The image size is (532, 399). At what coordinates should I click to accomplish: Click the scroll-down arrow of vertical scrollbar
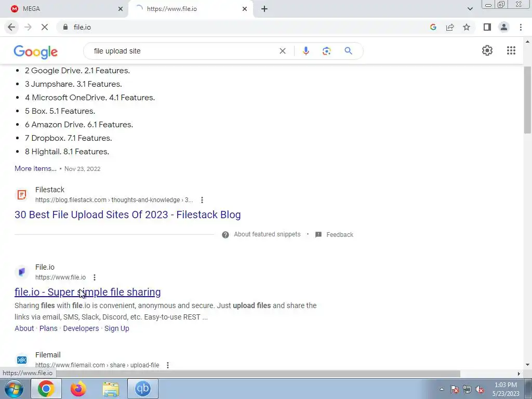[x=527, y=365]
